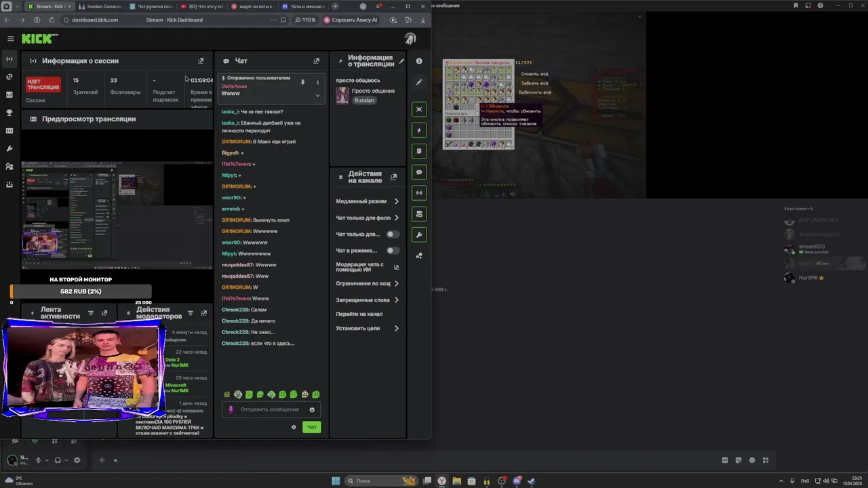Pop out the Session information panel
Image resolution: width=868 pixels, height=488 pixels.
(201, 61)
